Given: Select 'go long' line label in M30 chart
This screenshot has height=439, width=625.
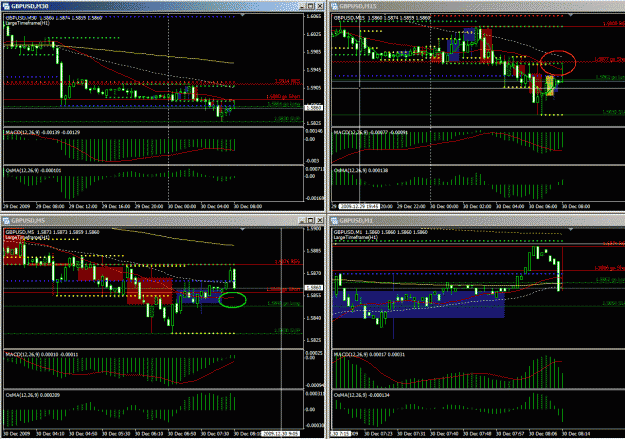Looking at the screenshot, I should pyautogui.click(x=284, y=104).
